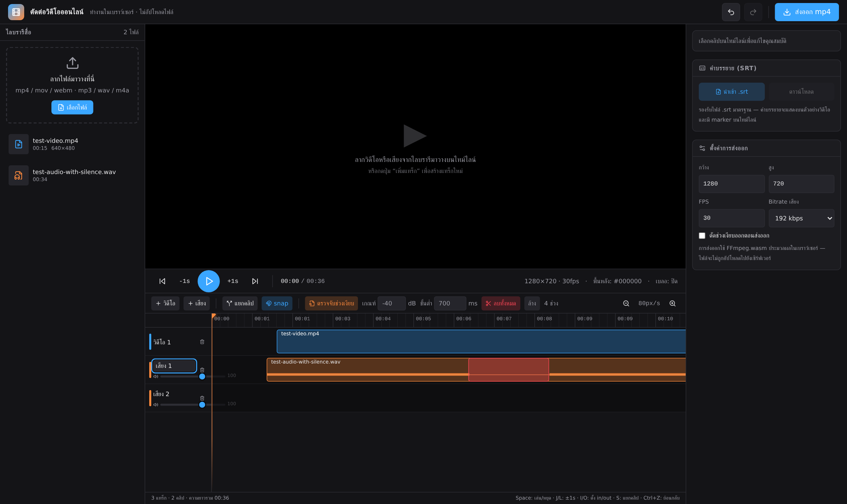Click the upload arrow icon in drop zone
This screenshot has height=504, width=847.
pos(72,63)
